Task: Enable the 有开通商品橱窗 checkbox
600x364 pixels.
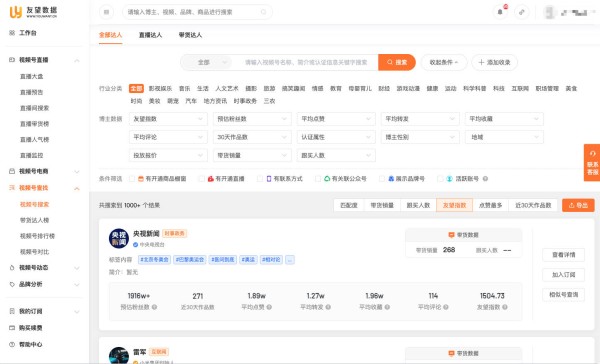Action: click(132, 179)
